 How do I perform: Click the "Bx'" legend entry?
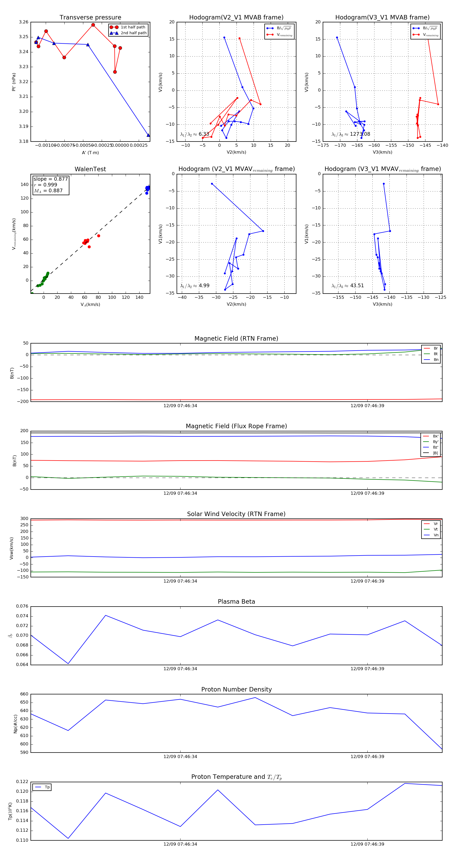point(431,436)
